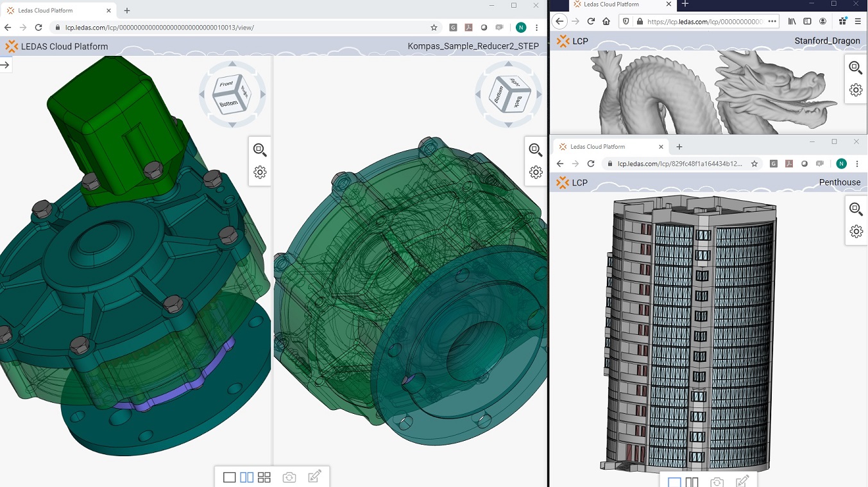Click LCP logo in Stanford_Dragon window
Viewport: 868px width, 487px height.
tap(572, 41)
